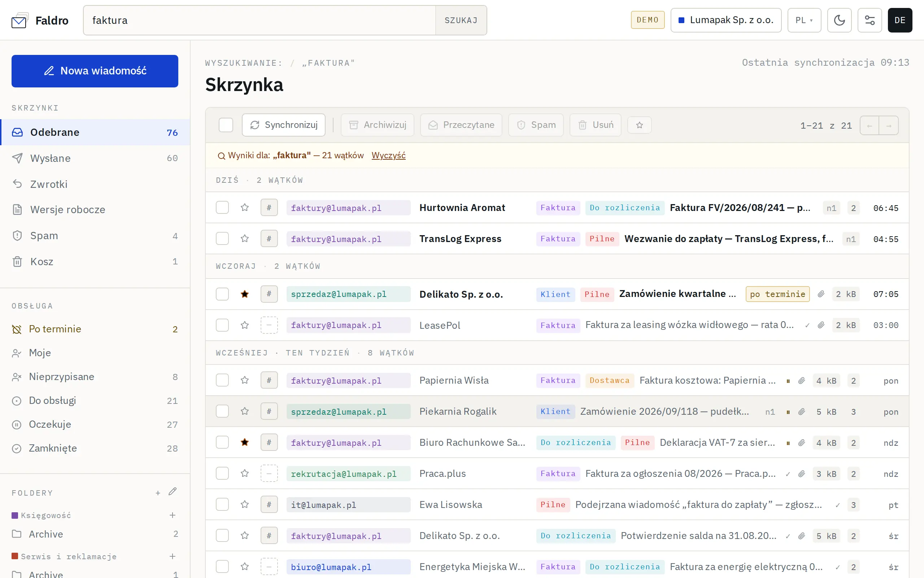
Task: Open Odebrane mailbox
Action: tap(95, 132)
